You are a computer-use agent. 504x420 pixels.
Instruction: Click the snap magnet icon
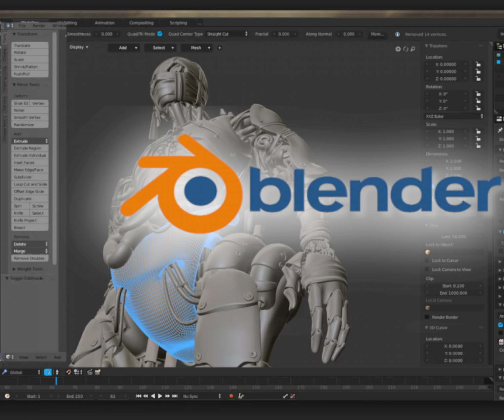point(69,372)
